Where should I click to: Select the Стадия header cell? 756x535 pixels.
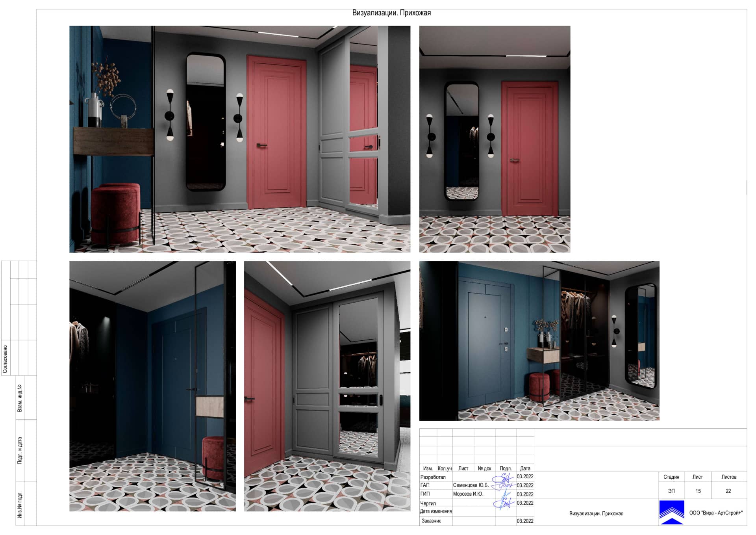click(x=671, y=477)
